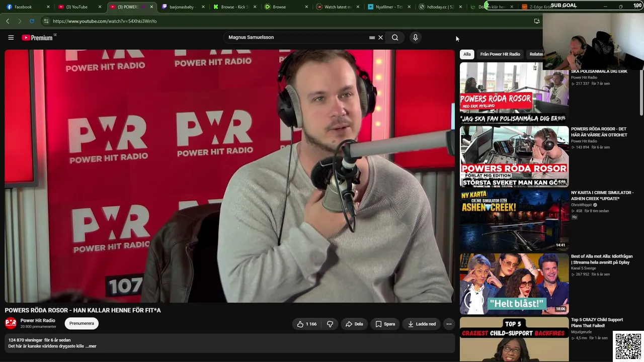The image size is (644, 362).
Task: Open the Craziest Child-Support Backfires thumbnail
Action: coord(514,339)
